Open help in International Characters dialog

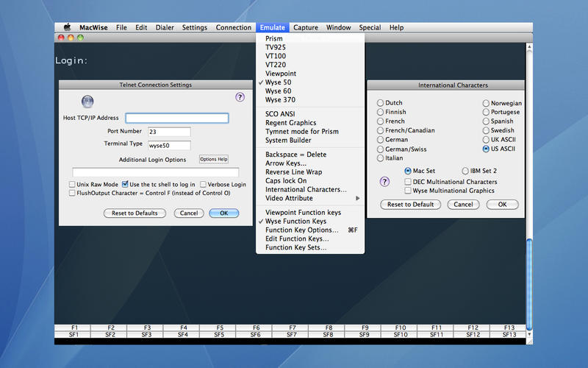(384, 182)
